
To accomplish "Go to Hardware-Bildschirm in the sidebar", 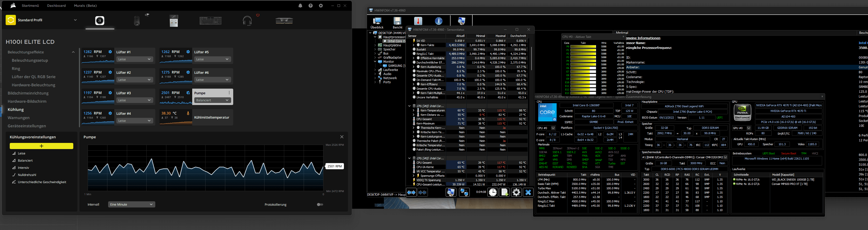I will click(x=27, y=101).
